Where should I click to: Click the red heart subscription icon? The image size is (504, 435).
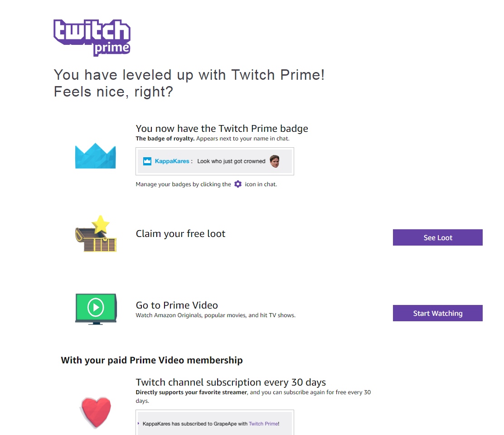pos(96,412)
